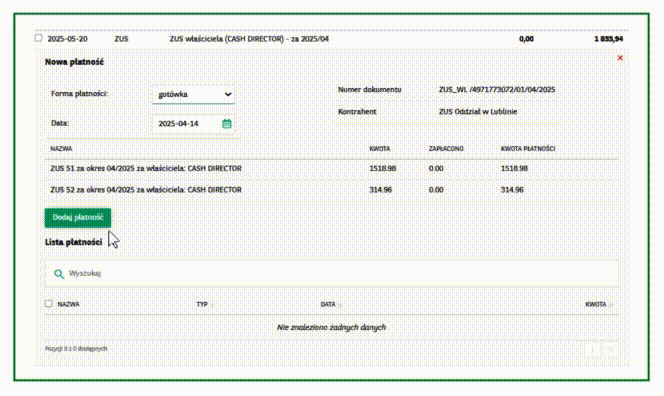This screenshot has width=664, height=396.
Task: Select the ZUS 51 za okres 04/2025 row
Action: (332, 168)
